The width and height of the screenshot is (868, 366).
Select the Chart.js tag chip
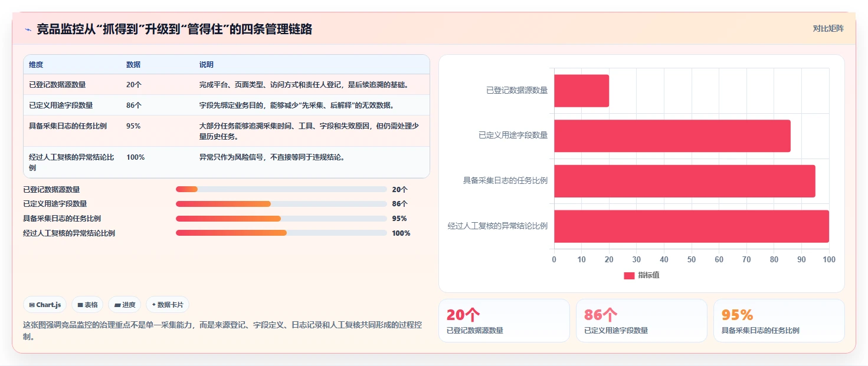(x=45, y=305)
